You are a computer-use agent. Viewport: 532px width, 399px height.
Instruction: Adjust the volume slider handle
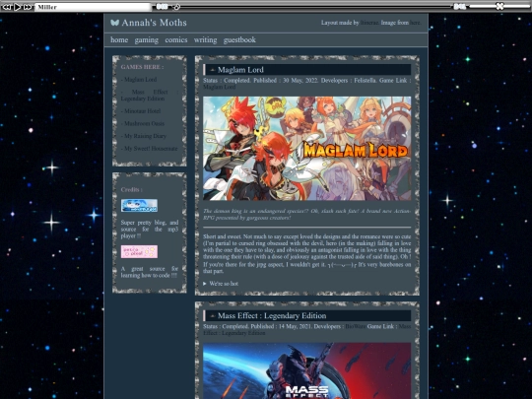pos(499,6)
